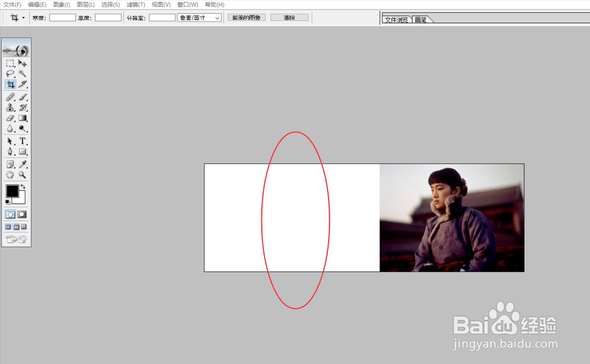
Task: Select the Lasso tool
Action: pyautogui.click(x=10, y=74)
